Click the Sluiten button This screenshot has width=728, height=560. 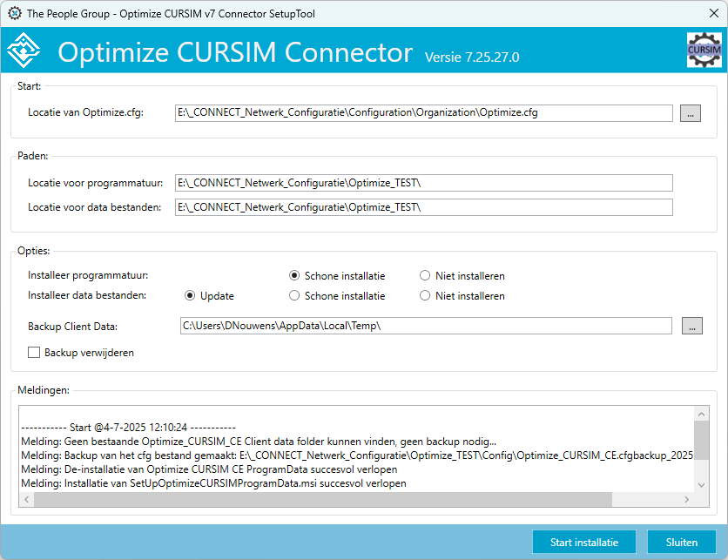[x=682, y=542]
